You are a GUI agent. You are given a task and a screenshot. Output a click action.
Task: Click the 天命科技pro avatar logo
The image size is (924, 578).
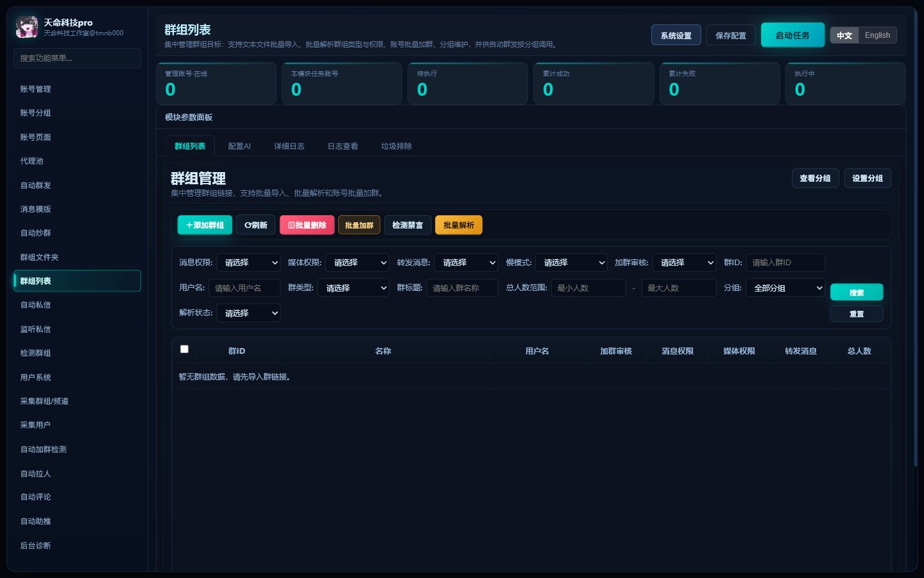27,27
